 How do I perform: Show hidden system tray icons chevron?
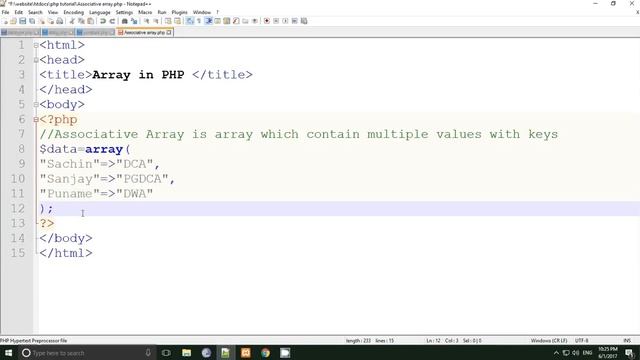556,353
